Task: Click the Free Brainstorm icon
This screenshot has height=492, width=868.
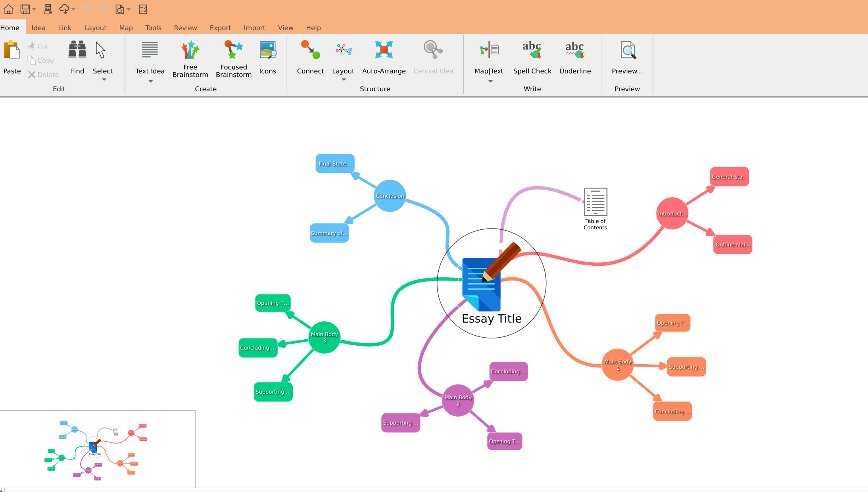Action: point(190,51)
